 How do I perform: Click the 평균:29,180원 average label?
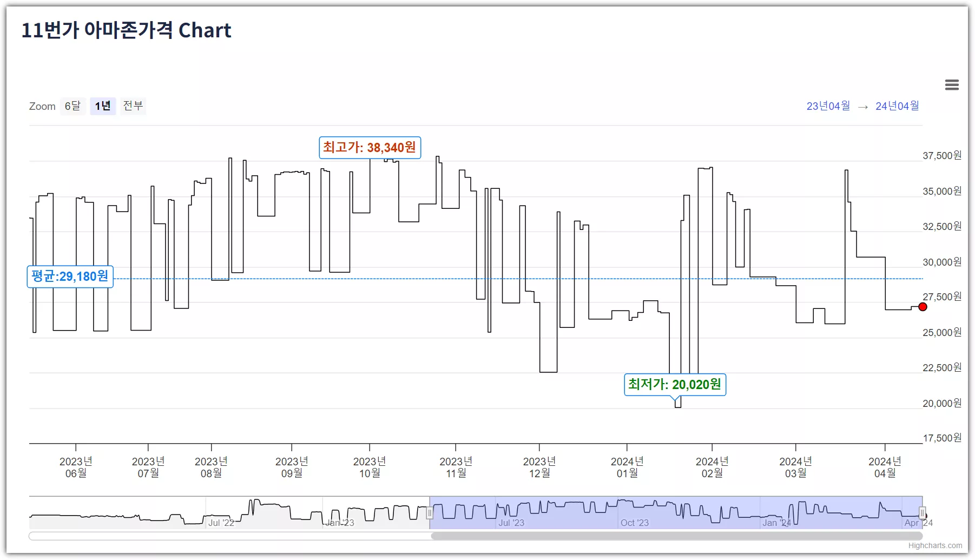[x=70, y=276]
